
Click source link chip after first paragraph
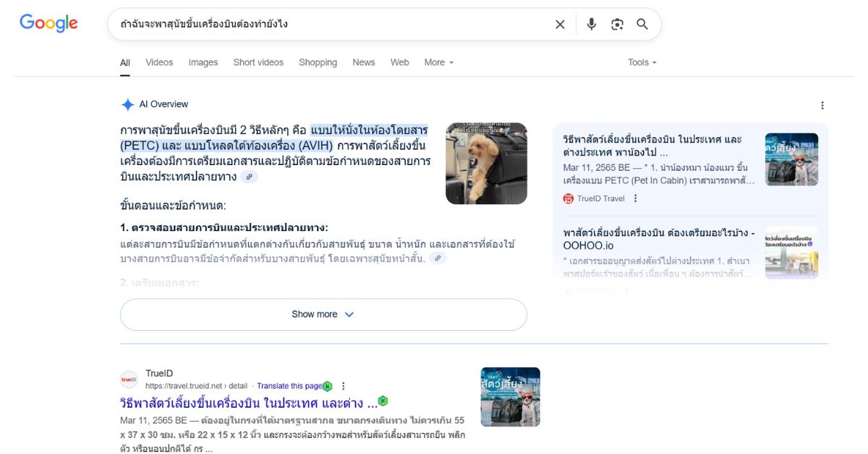point(250,177)
